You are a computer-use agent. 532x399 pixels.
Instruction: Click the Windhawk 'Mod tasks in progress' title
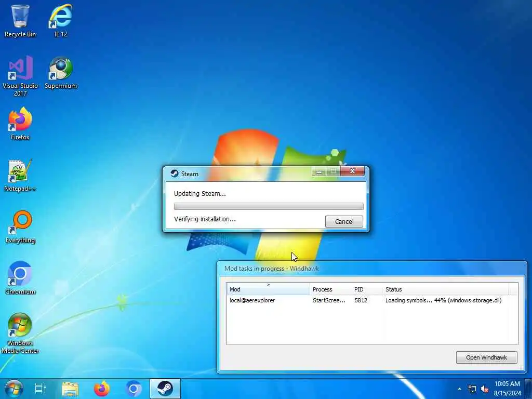point(272,269)
